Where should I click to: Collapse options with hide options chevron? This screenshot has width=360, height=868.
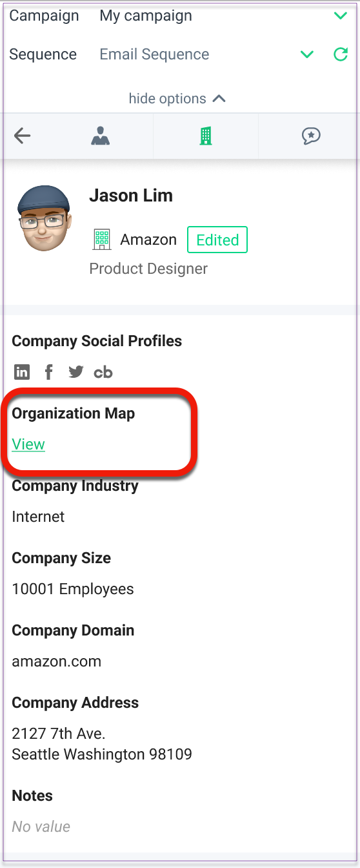click(219, 99)
